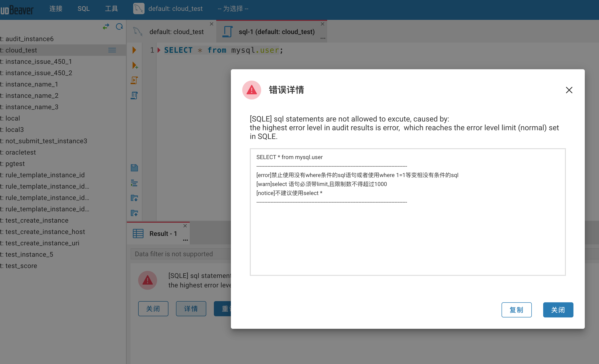Click 详情 to view error details

coord(191,309)
